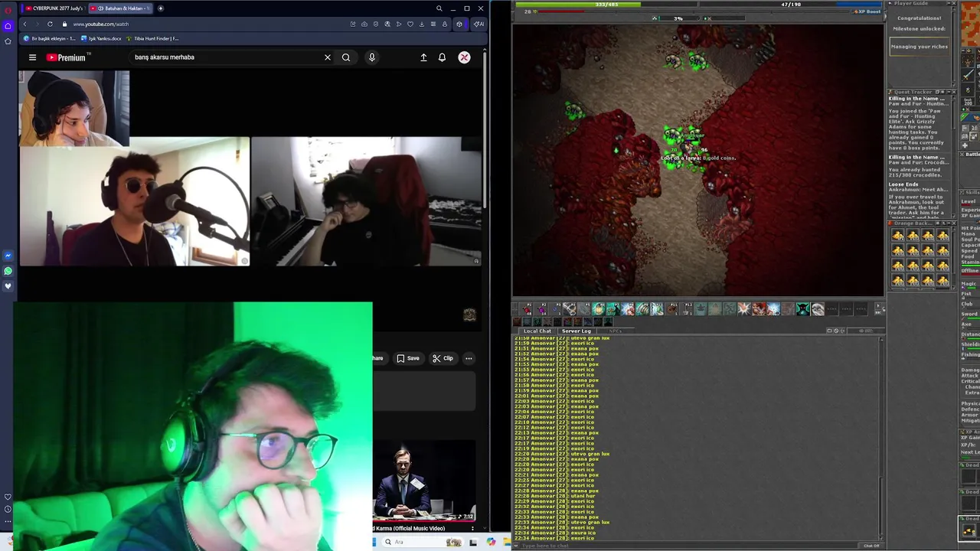Cast the green-eyed dark creature spell icon

coord(802,309)
